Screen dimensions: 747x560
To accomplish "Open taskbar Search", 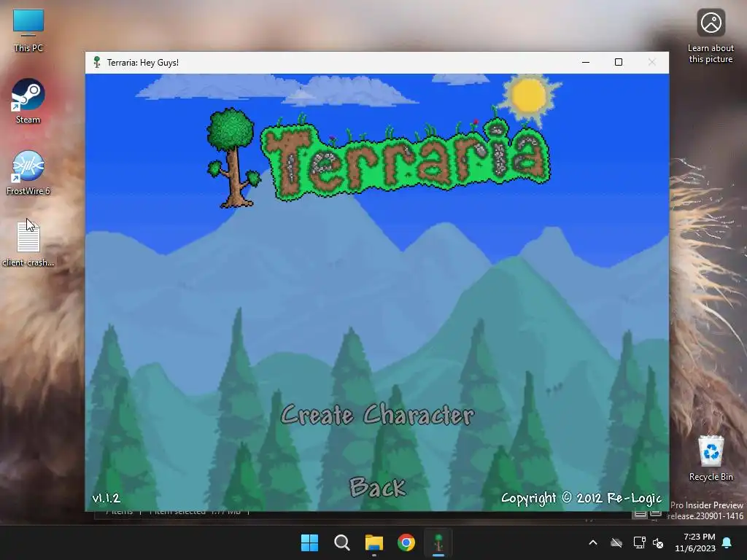I will click(x=342, y=542).
